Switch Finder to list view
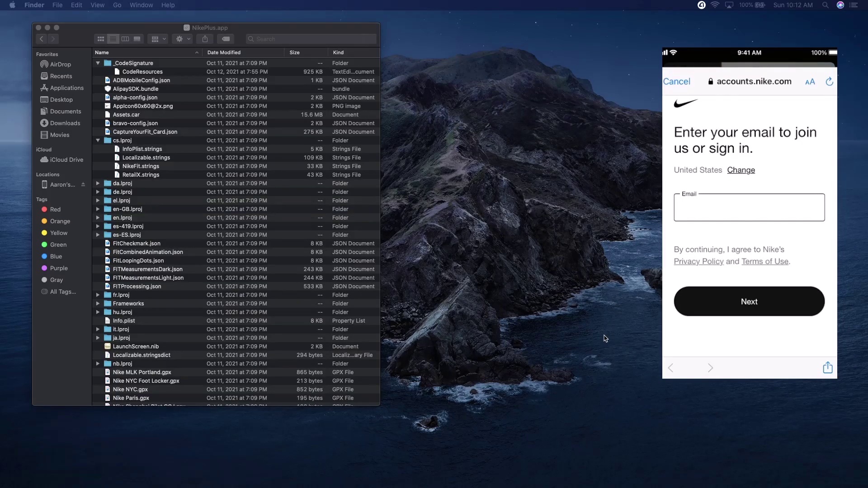Viewport: 868px width, 488px height. (113, 39)
